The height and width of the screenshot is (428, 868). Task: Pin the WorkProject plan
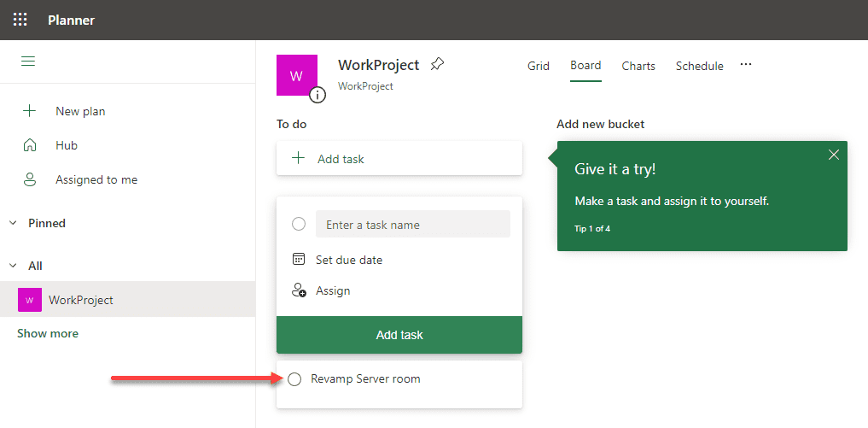pos(437,64)
